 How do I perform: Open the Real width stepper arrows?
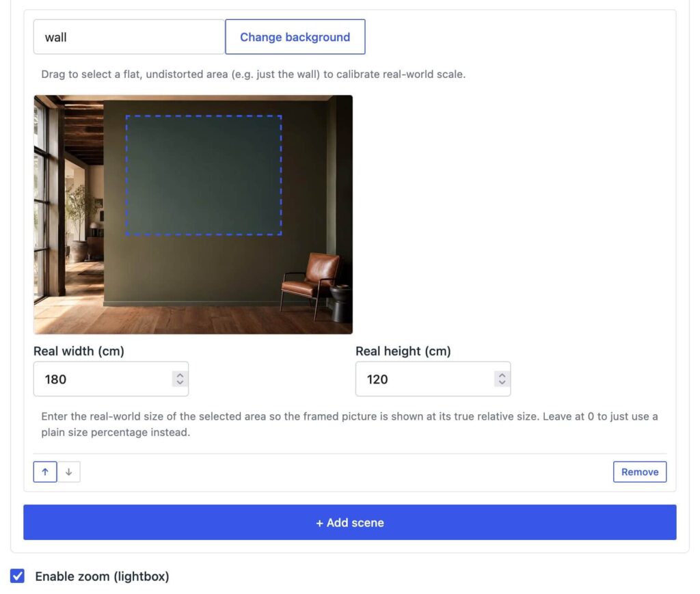click(180, 379)
